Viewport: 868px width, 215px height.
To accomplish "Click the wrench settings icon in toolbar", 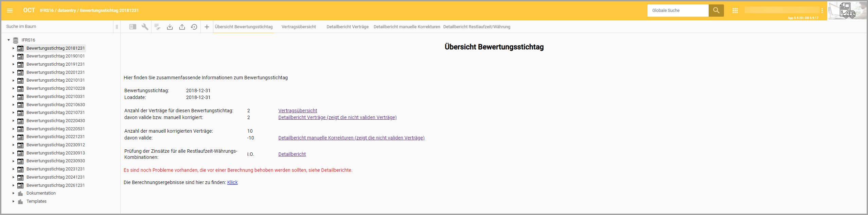I will [x=145, y=27].
